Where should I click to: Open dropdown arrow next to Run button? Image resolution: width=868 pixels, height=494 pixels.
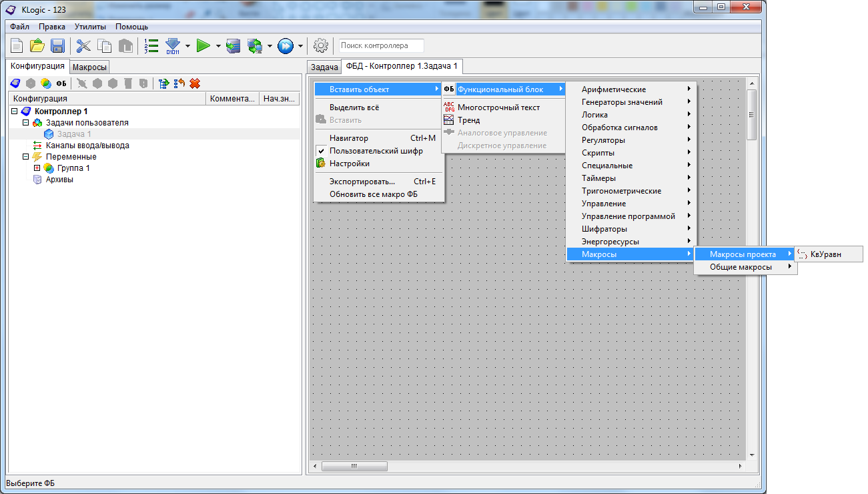[219, 46]
